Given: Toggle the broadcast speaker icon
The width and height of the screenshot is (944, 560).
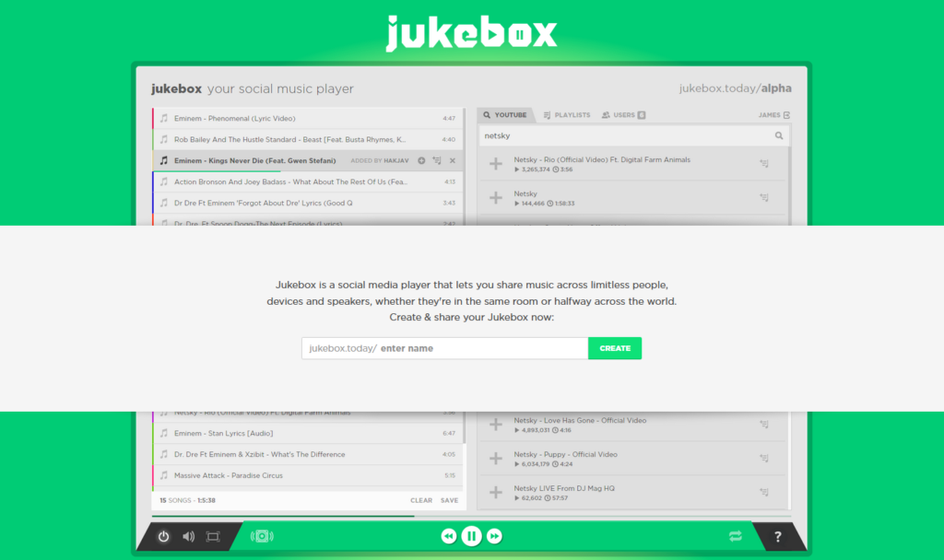Looking at the screenshot, I should [x=262, y=537].
